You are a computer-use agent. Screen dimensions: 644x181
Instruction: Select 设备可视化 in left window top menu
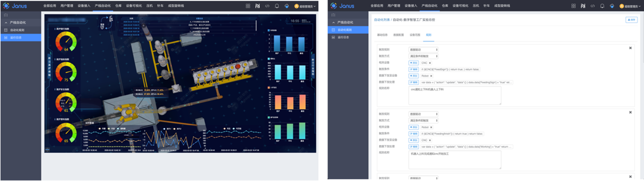click(134, 6)
